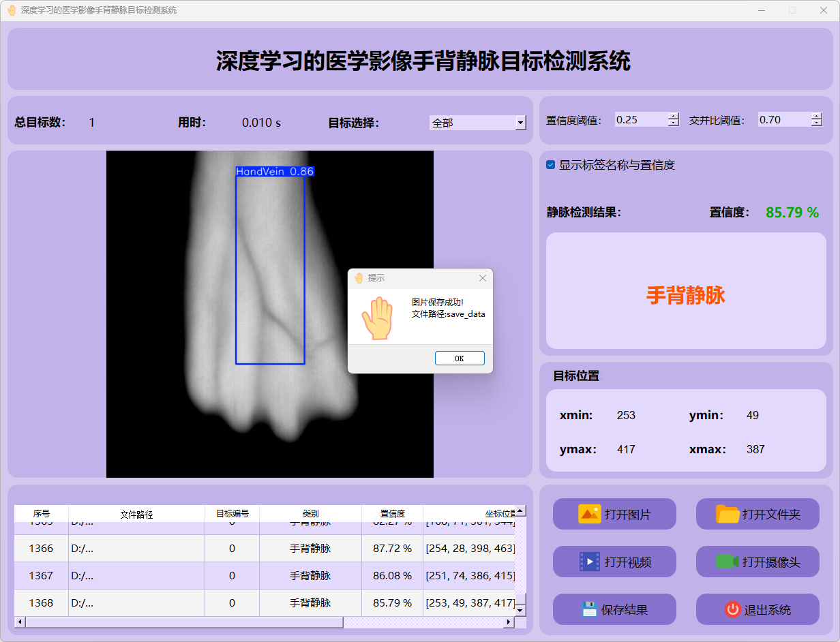Click the 置信度阈值 input field
Viewport: 840px width, 642px height.
(x=640, y=120)
